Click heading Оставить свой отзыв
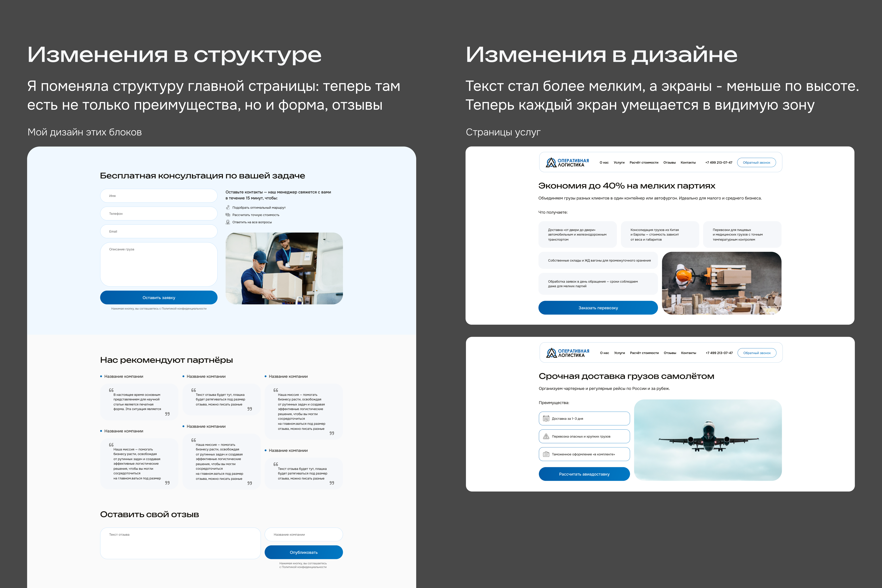The height and width of the screenshot is (588, 882). pos(150,514)
